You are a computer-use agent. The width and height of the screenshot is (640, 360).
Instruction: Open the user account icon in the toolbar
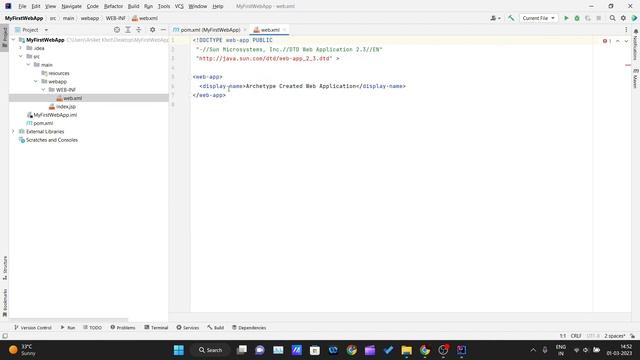pos(495,18)
